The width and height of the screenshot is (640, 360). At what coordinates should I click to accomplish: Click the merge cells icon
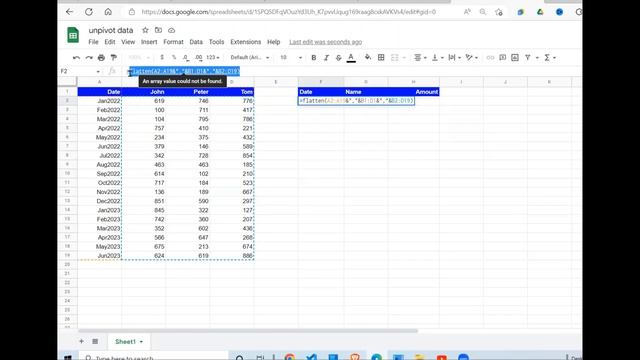pos(395,58)
